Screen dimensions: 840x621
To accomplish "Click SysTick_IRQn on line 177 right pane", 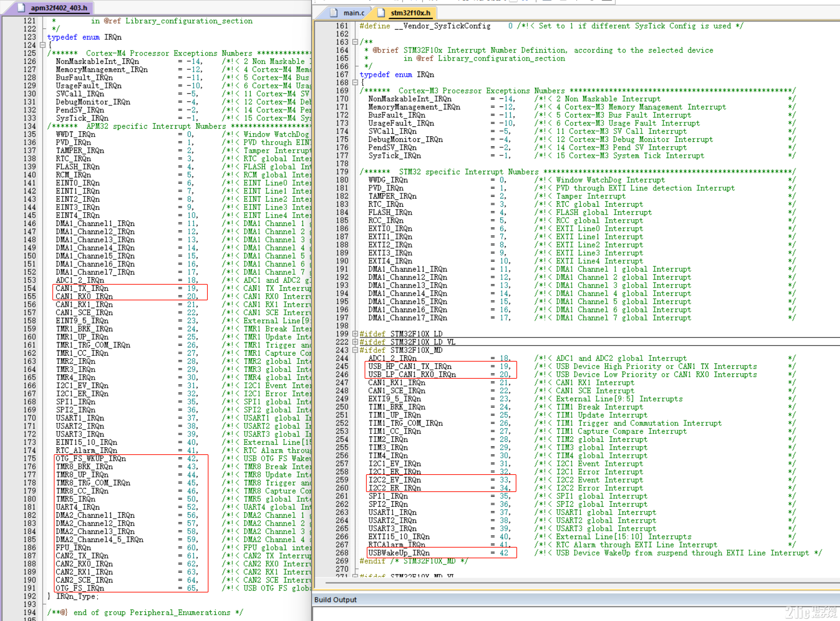I will 395,156.
